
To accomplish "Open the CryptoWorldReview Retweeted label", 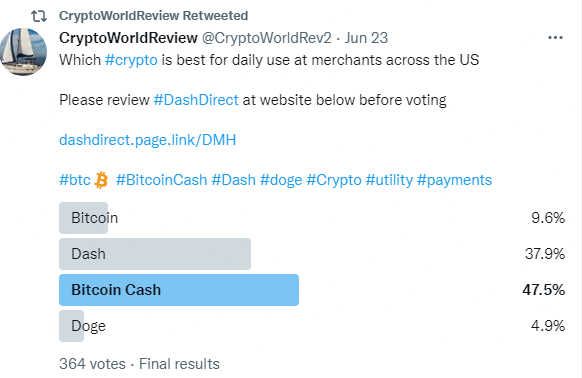I will pos(153,16).
